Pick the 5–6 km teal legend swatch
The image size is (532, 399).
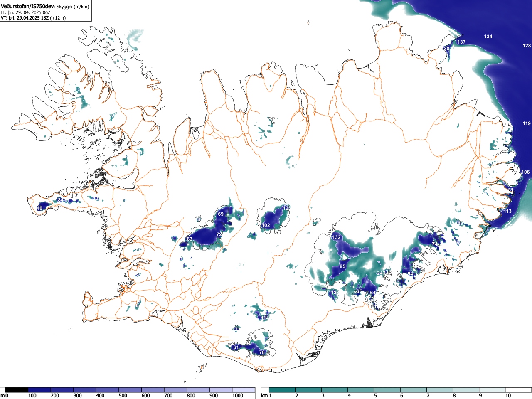(387, 390)
